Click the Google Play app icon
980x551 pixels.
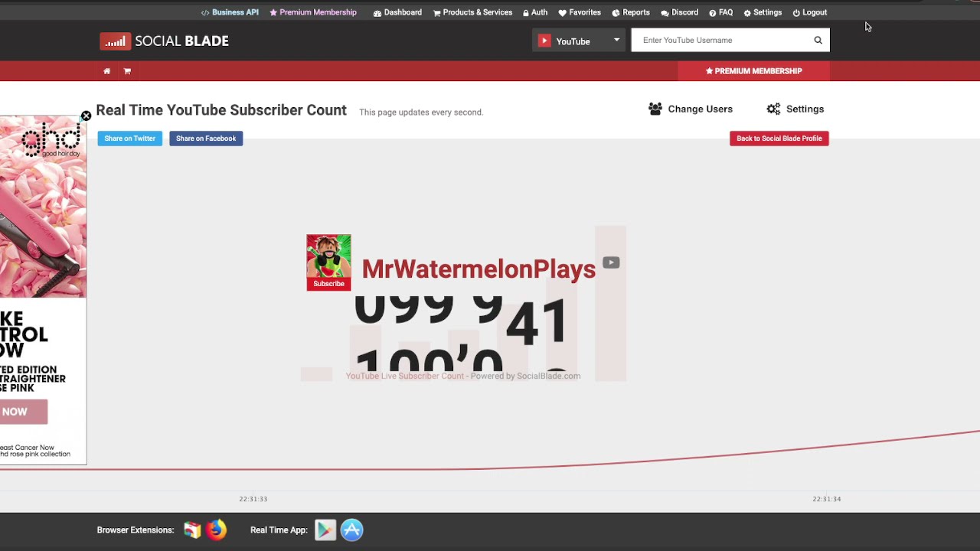pyautogui.click(x=325, y=530)
